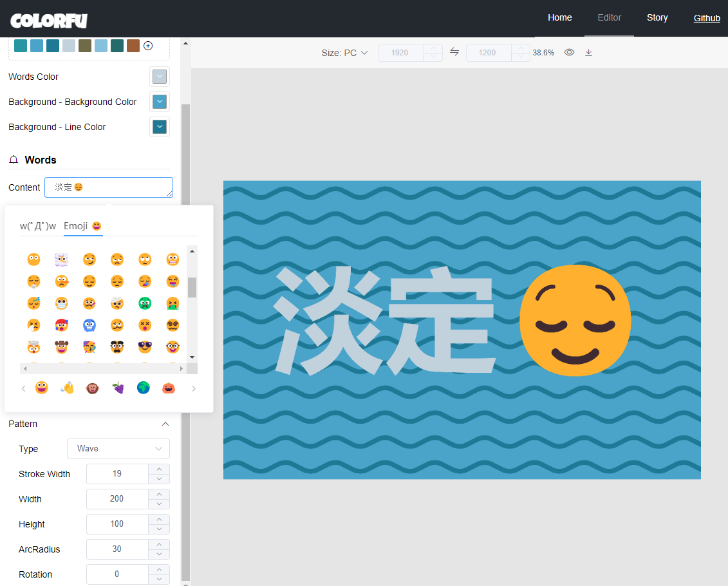
Task: Click the Content text input field
Action: coord(109,187)
